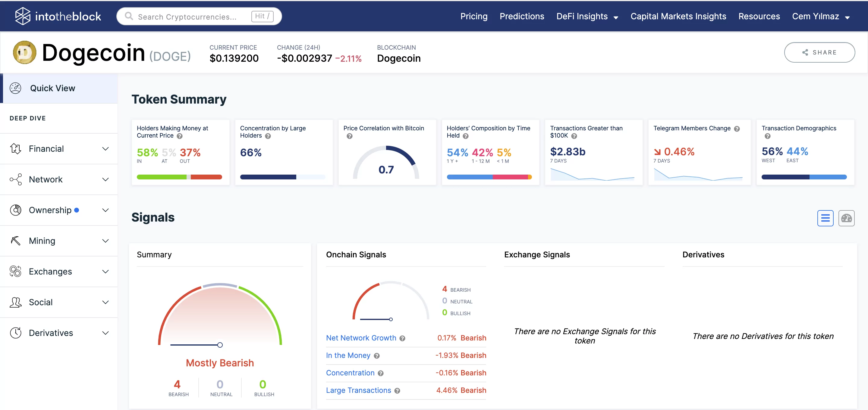Click the Quick View gauge icon

tap(15, 88)
